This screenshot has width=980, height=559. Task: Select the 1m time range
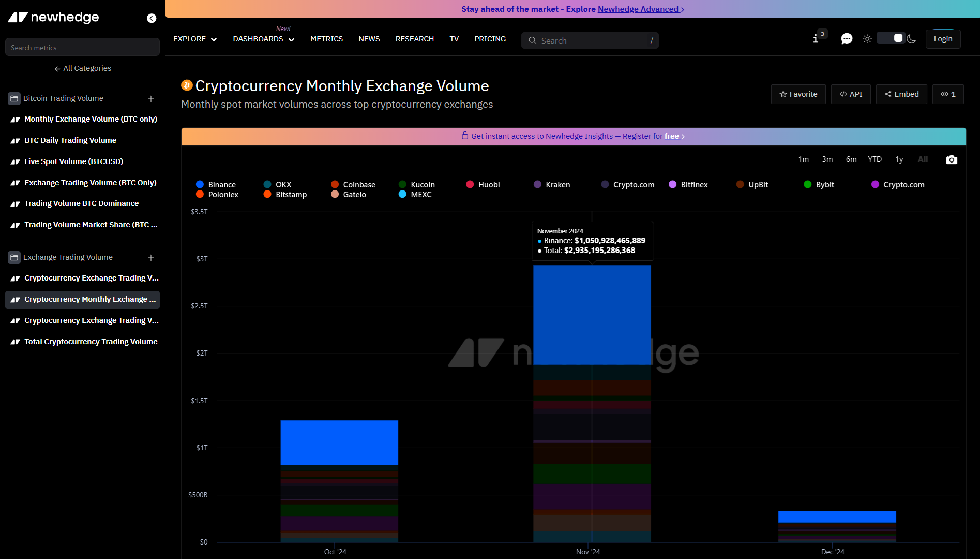(x=803, y=159)
